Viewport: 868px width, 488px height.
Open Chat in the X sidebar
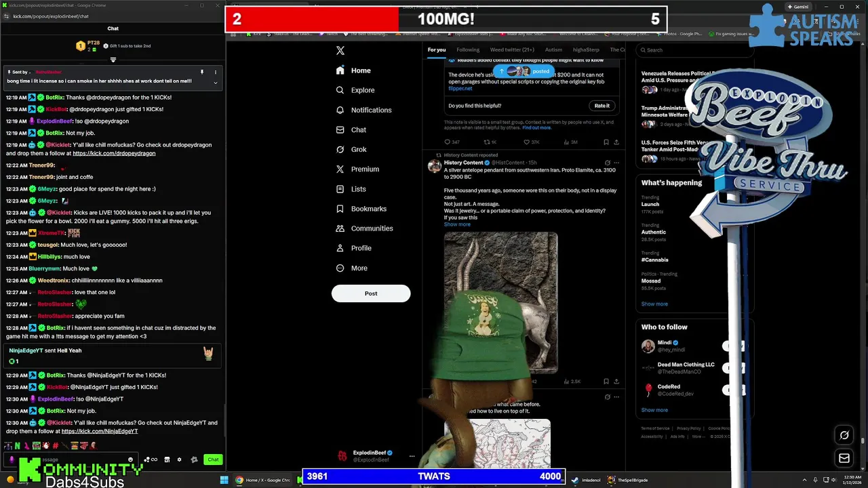click(351, 129)
